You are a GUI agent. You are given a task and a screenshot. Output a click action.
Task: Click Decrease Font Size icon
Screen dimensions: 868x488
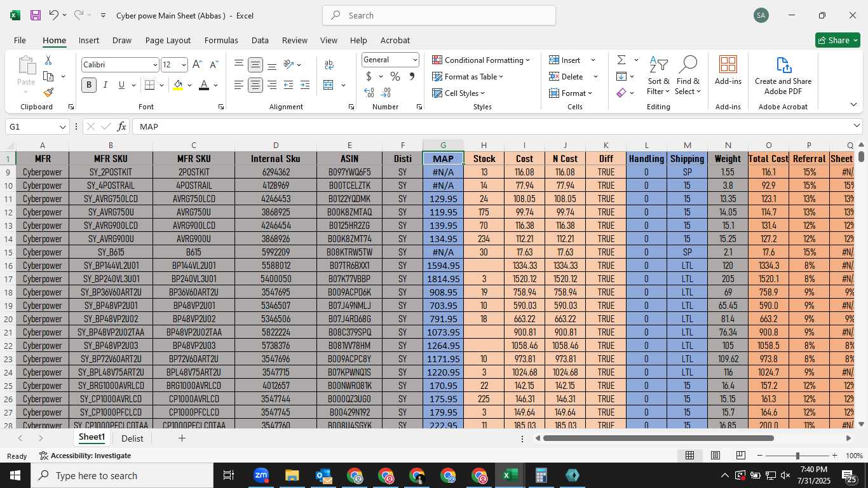coord(214,65)
